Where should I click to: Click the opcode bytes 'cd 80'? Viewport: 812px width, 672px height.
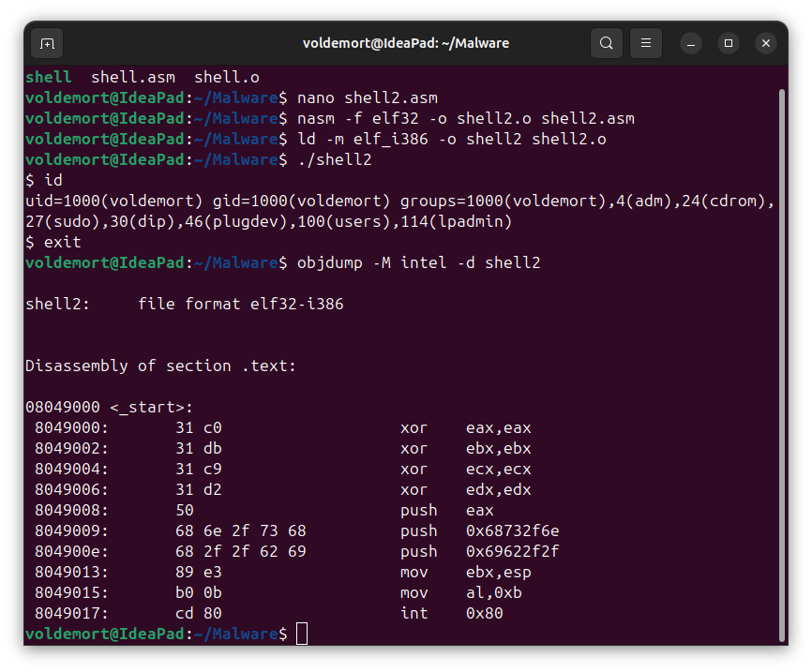pos(199,614)
